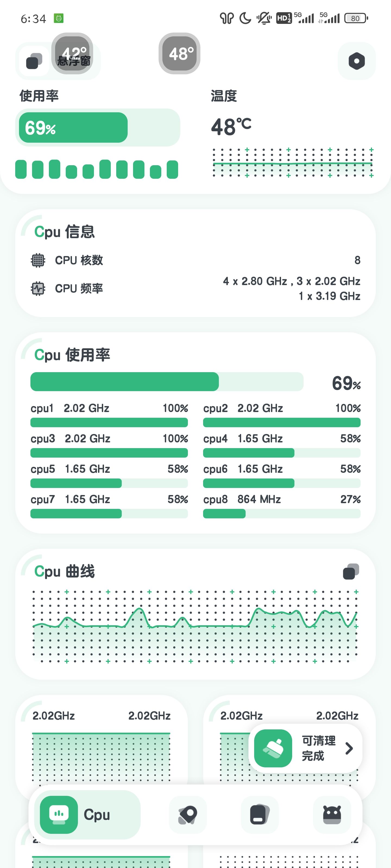The image size is (391, 868).
Task: Open the rocket location boost tab
Action: (188, 815)
